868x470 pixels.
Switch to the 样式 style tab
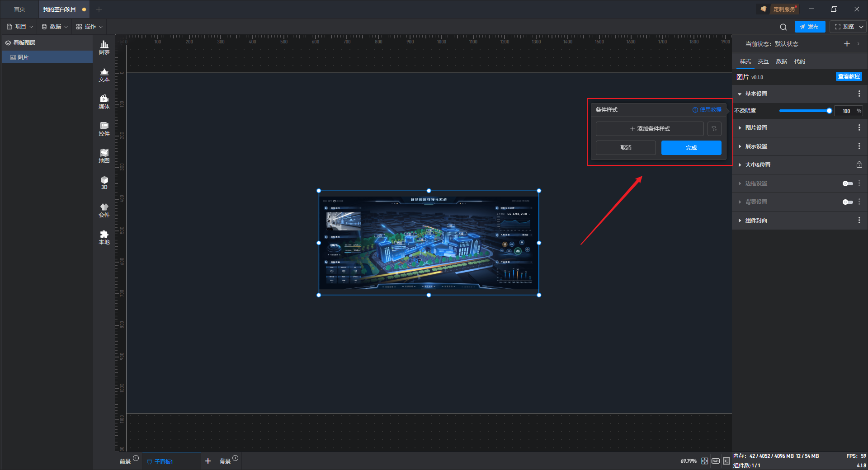click(745, 61)
